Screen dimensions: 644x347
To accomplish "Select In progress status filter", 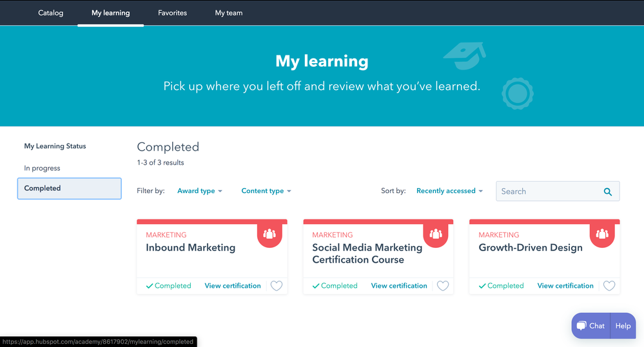I will click(42, 168).
